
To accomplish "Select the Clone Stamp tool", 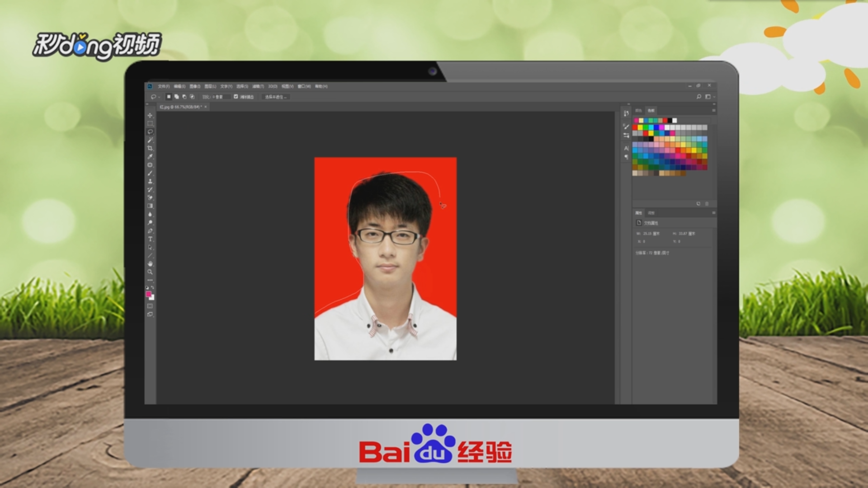I will point(150,181).
